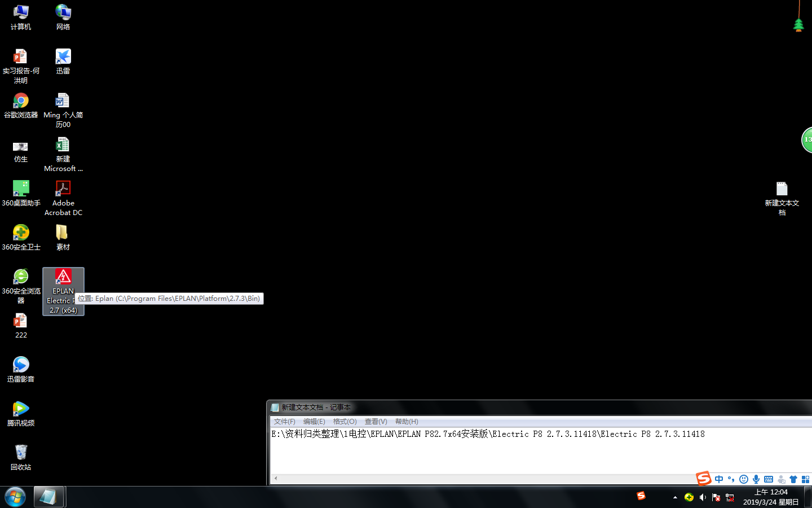Select the 回收站 recycle bin icon
The image size is (812, 508).
pos(21,453)
